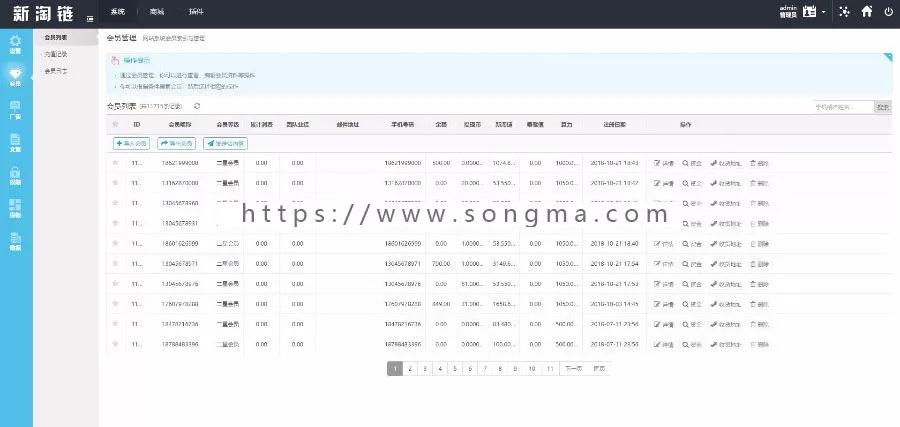Click the refresh icon beside member list title
Screen dimensions: 900x427
[x=197, y=106]
